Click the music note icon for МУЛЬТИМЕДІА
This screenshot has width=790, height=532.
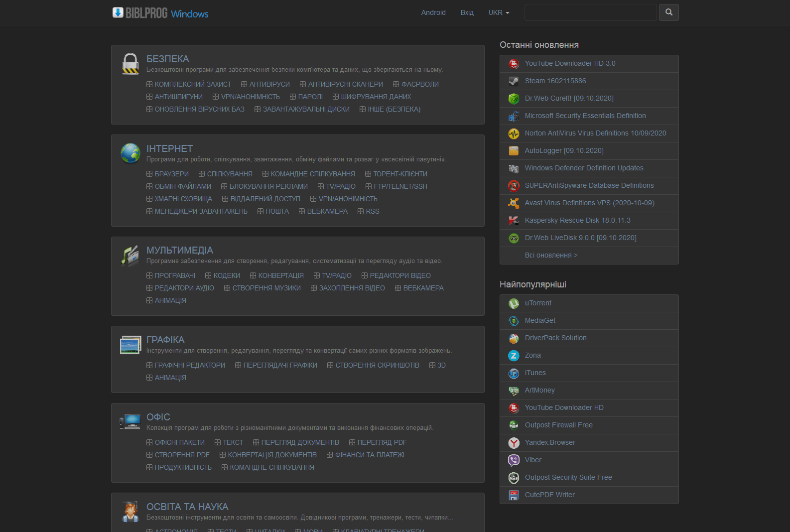tap(131, 255)
